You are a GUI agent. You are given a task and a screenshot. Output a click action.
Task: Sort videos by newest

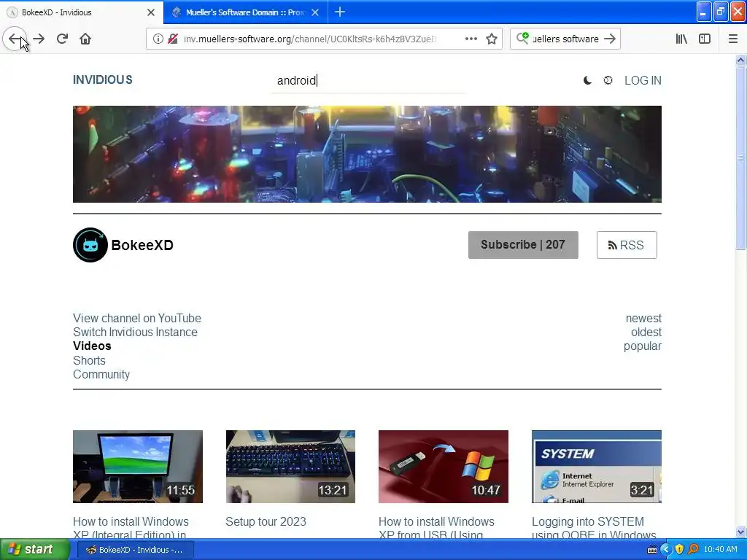tap(643, 318)
